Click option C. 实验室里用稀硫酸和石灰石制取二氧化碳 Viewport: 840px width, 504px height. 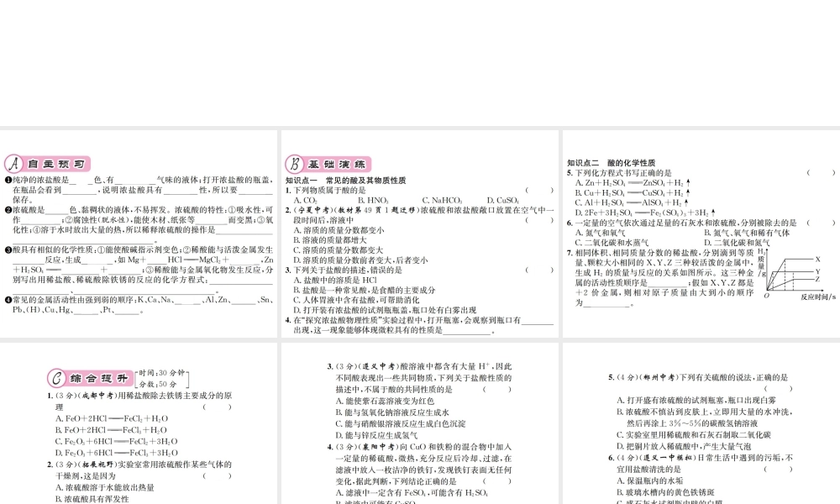point(693,435)
